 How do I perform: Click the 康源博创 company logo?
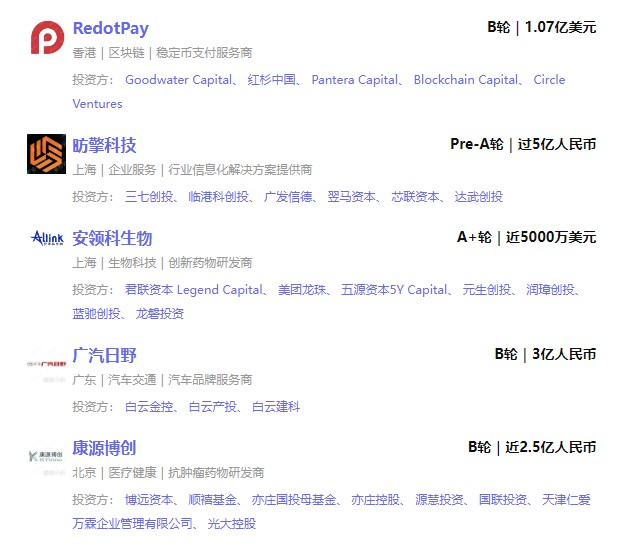point(46,456)
